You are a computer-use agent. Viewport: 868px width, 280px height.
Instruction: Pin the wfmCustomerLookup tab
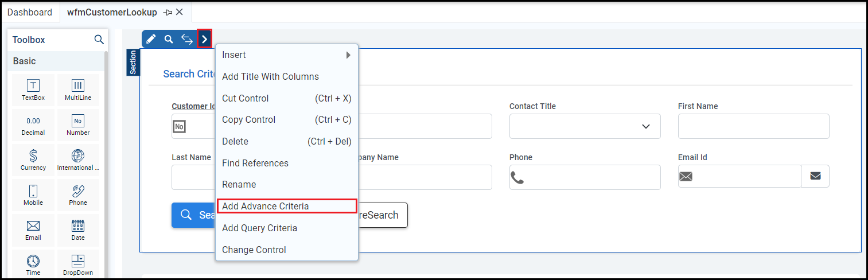[168, 12]
